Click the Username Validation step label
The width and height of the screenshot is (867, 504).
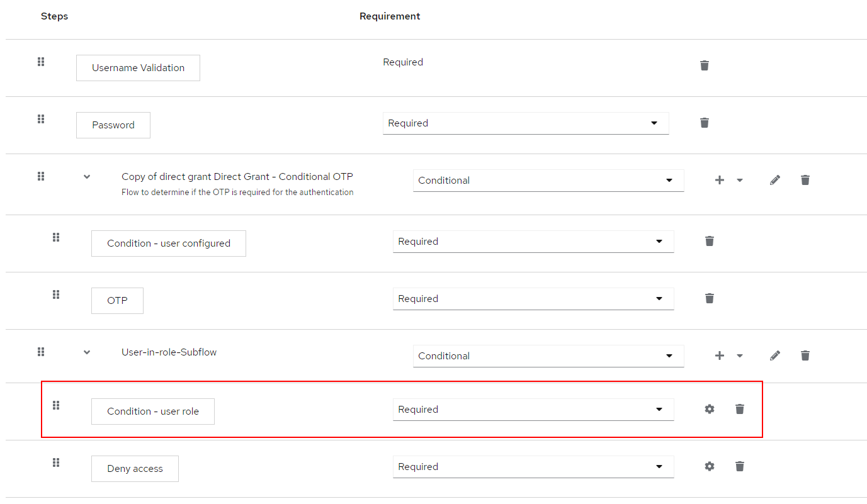pos(137,67)
